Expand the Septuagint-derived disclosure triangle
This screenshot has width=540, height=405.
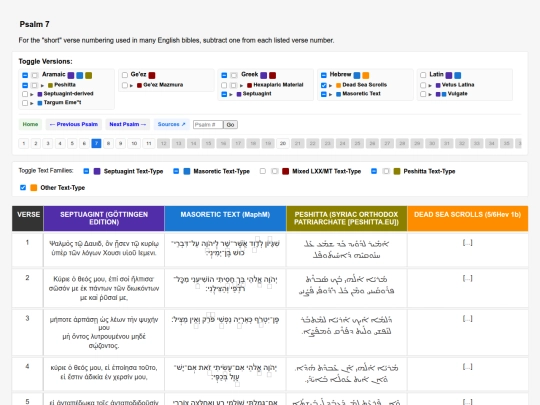32,94
